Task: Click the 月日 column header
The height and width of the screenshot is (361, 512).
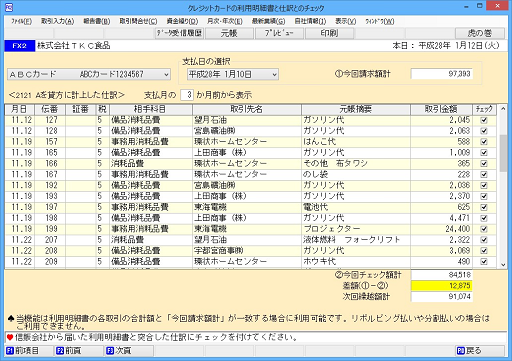Action: [20, 109]
